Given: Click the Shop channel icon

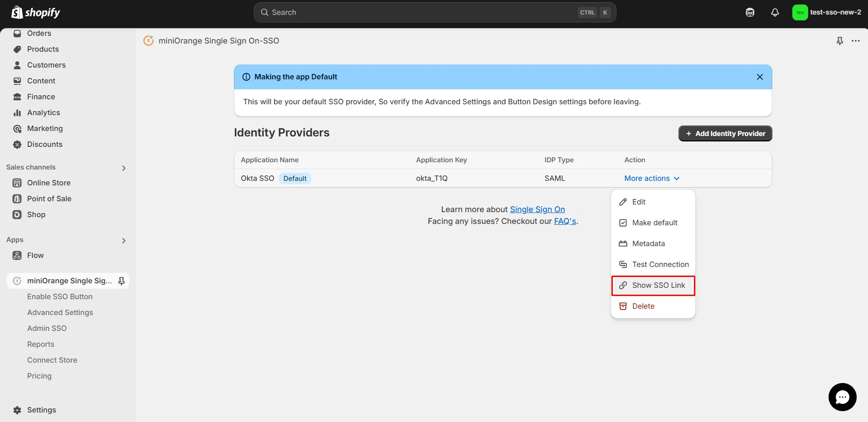Looking at the screenshot, I should pyautogui.click(x=17, y=214).
